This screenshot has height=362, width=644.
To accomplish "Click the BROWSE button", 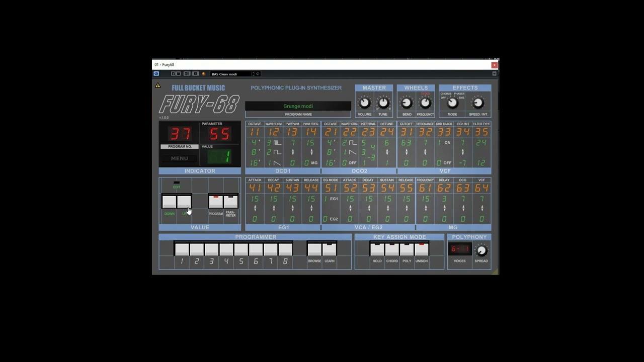I will [x=314, y=249].
